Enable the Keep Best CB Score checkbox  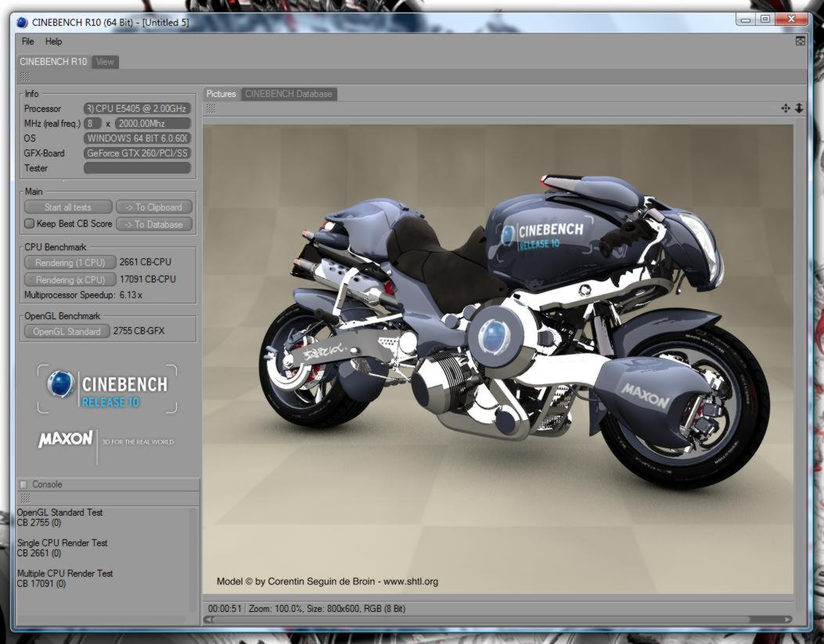click(x=30, y=224)
